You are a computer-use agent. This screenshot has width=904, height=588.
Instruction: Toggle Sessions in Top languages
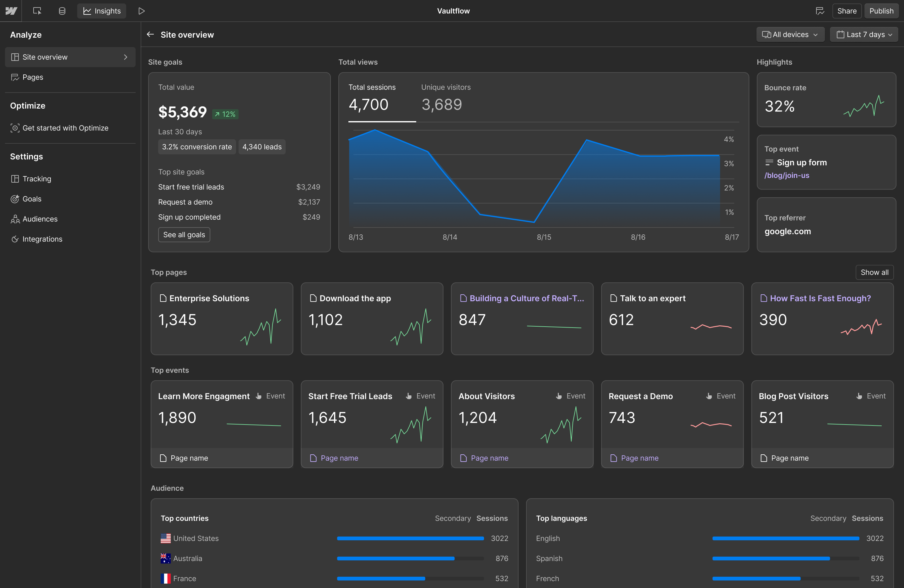click(x=867, y=518)
